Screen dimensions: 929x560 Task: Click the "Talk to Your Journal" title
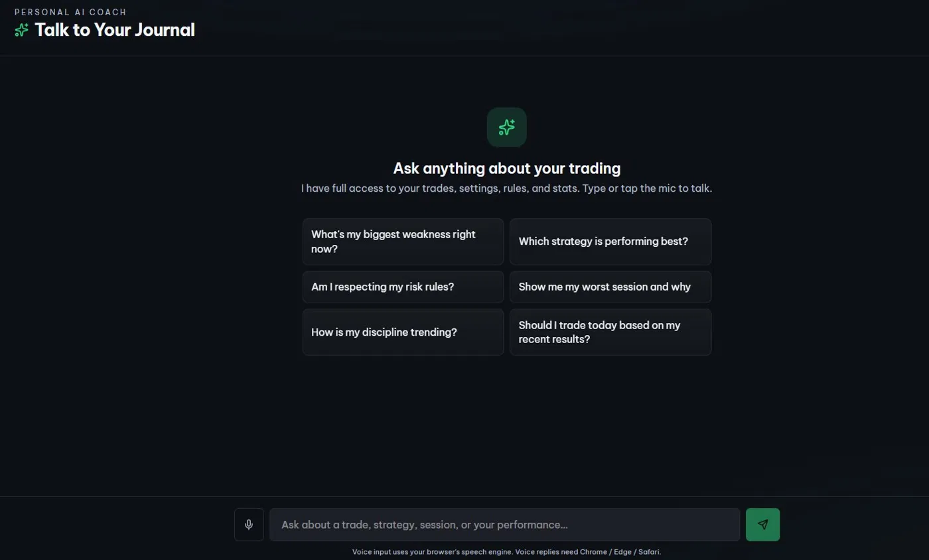click(x=115, y=30)
